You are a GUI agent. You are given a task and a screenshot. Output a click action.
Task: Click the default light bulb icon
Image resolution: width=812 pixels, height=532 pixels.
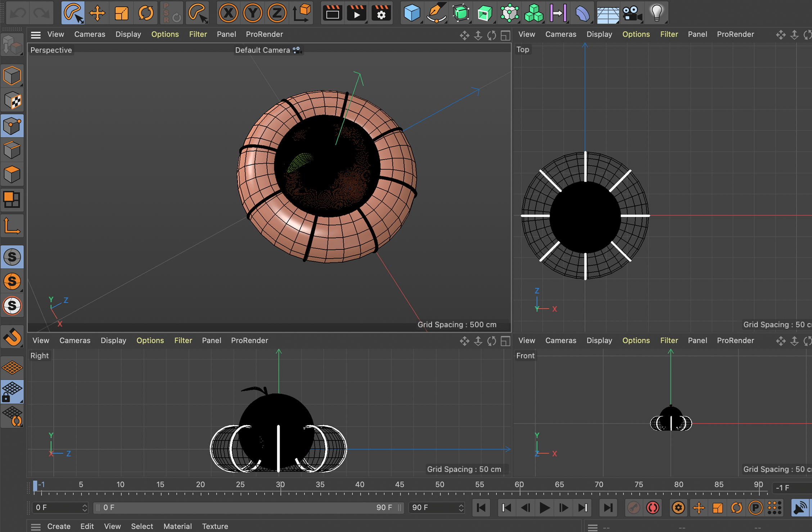click(656, 13)
